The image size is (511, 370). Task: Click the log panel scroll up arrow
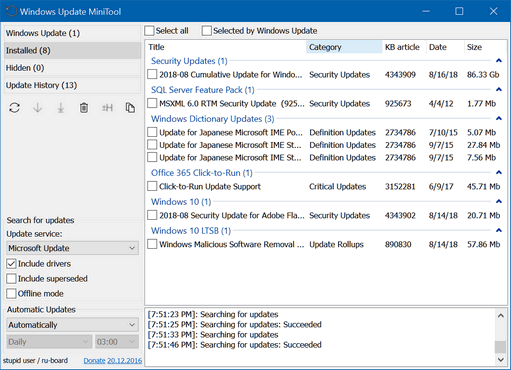(x=500, y=315)
